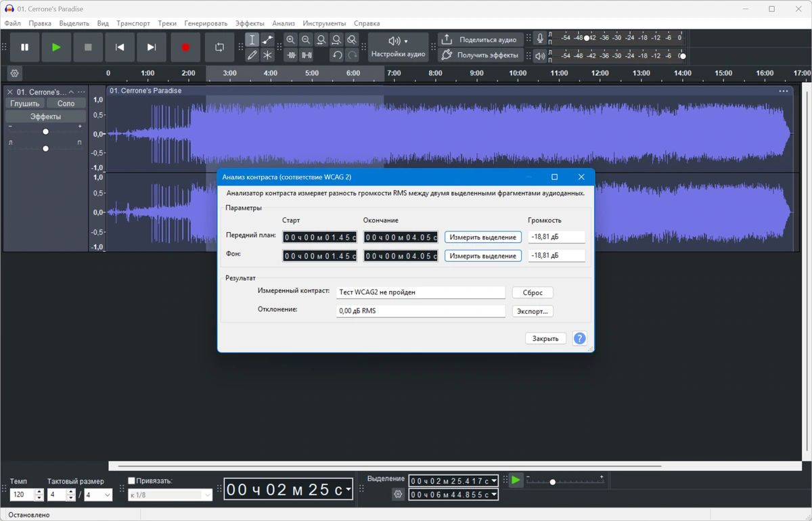Toggle the Привязать checkbox
Viewport: 812px width, 521px height.
point(132,481)
